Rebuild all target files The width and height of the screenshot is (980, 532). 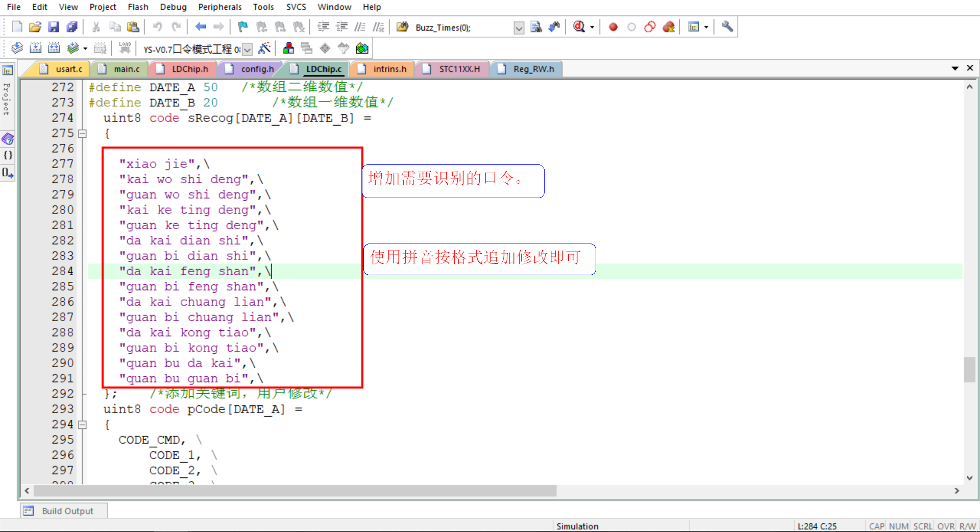[x=54, y=47]
